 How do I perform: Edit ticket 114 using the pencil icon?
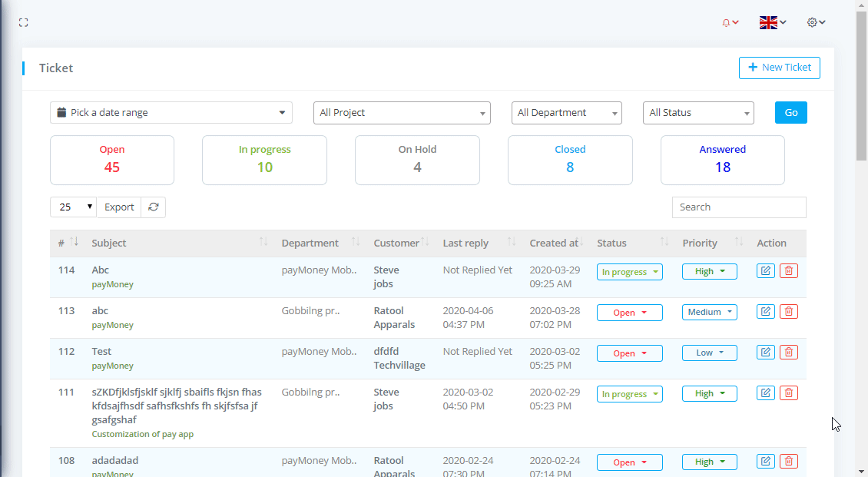pyautogui.click(x=766, y=270)
